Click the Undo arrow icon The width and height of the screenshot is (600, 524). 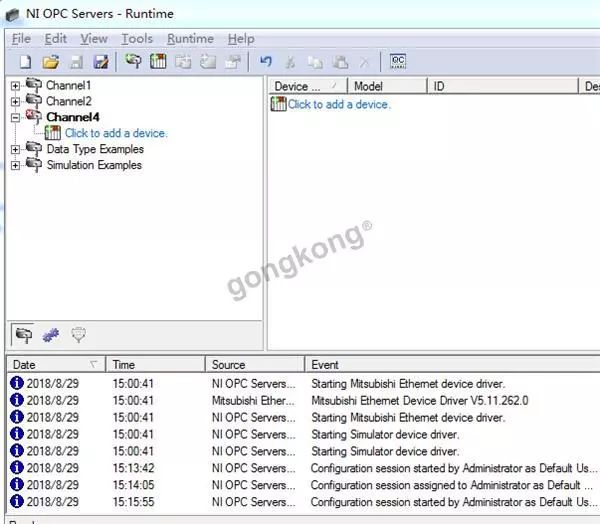point(266,61)
